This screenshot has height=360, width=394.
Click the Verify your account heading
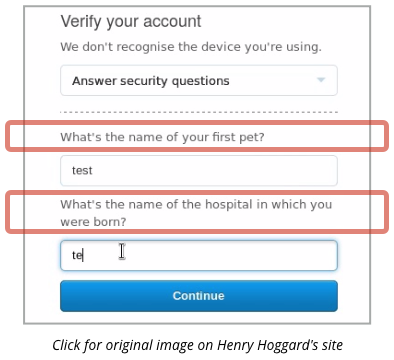pyautogui.click(x=131, y=22)
